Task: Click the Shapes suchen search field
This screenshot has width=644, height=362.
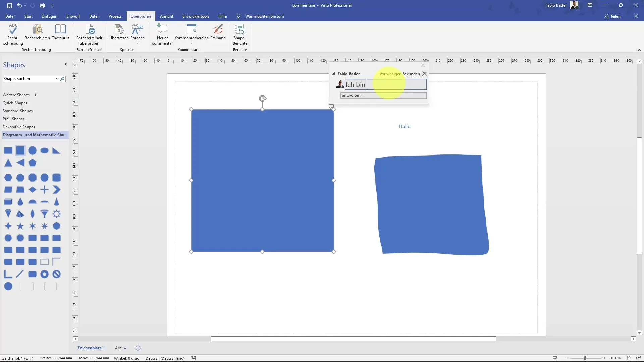Action: [x=29, y=79]
